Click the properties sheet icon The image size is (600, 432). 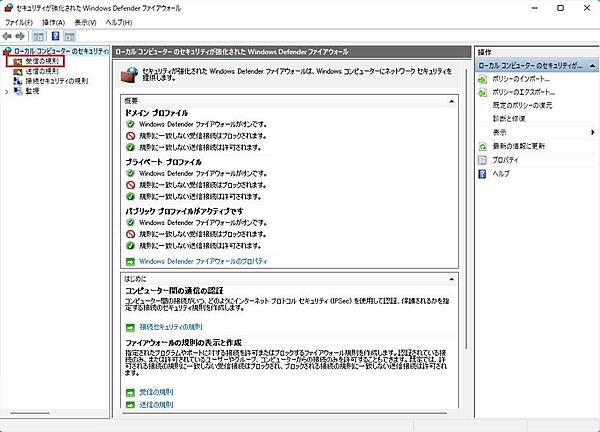[x=483, y=160]
